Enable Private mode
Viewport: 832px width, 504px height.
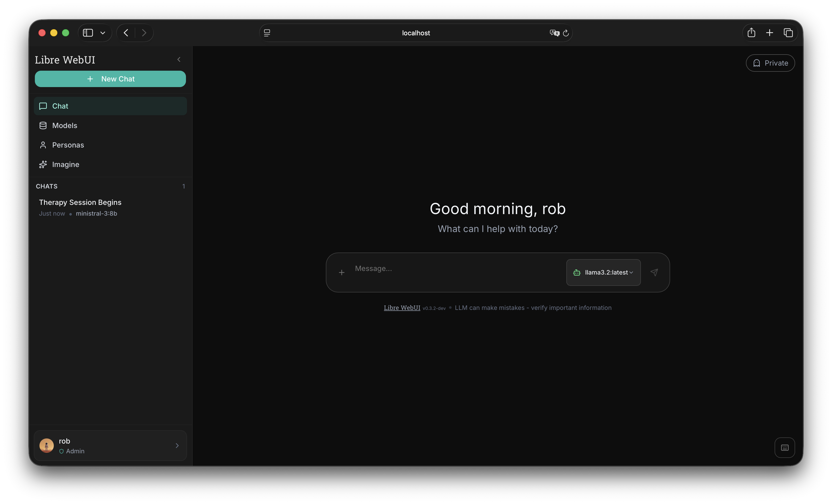(x=770, y=63)
